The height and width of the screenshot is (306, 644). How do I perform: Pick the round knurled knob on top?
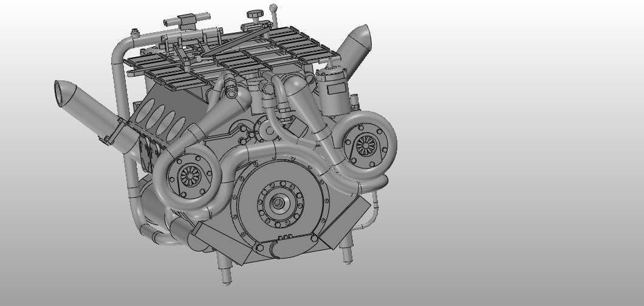[255, 14]
